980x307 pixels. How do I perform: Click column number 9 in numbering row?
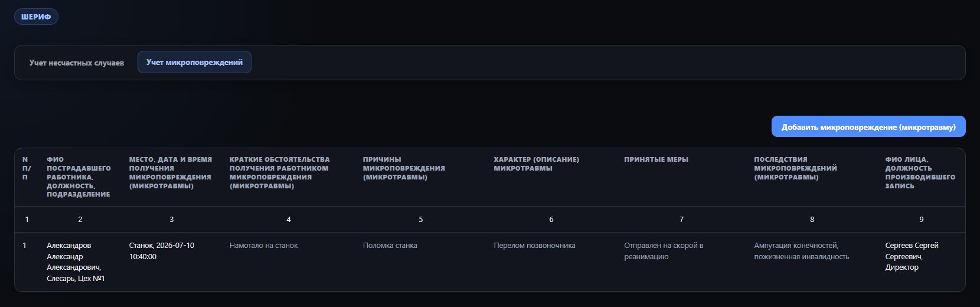click(x=921, y=220)
